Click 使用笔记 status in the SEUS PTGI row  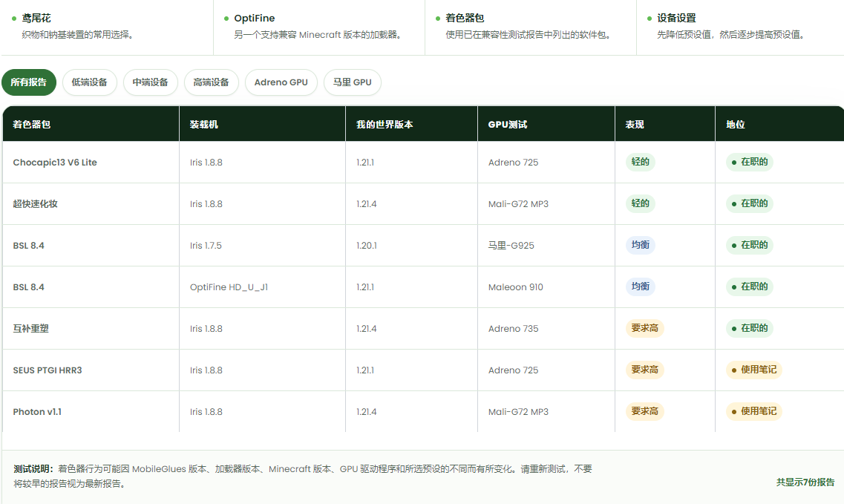(x=753, y=370)
